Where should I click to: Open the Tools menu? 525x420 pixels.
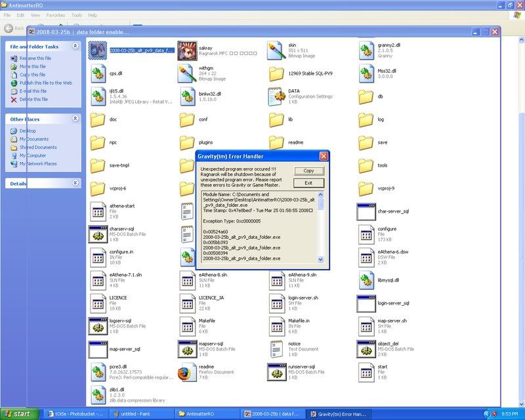[77, 14]
